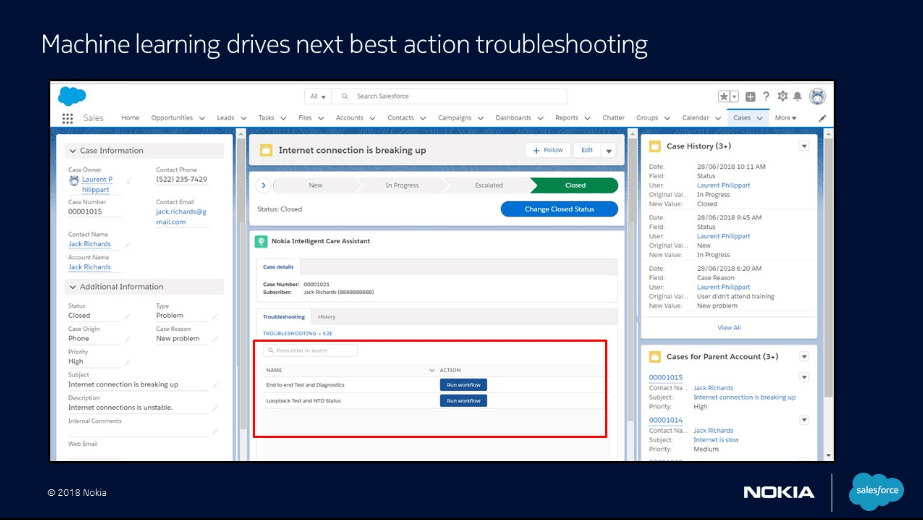Open the Setup gear icon
The image size is (923, 520).
tap(783, 96)
